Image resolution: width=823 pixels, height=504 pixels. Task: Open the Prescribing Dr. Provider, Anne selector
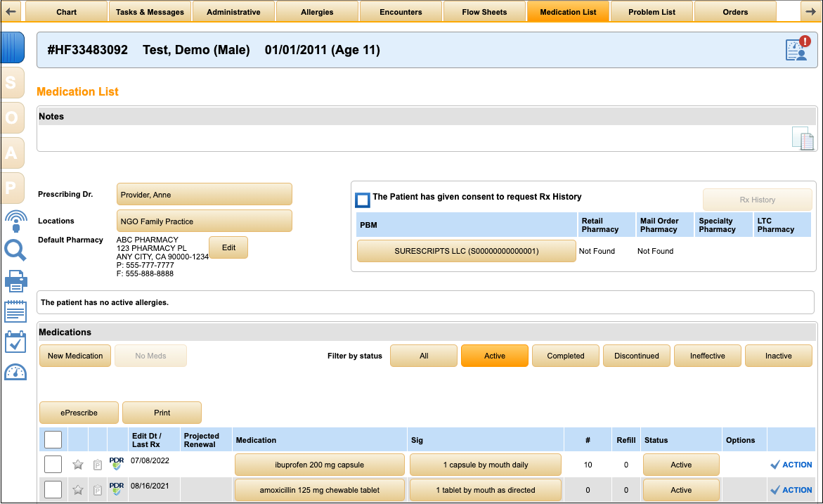pos(204,195)
